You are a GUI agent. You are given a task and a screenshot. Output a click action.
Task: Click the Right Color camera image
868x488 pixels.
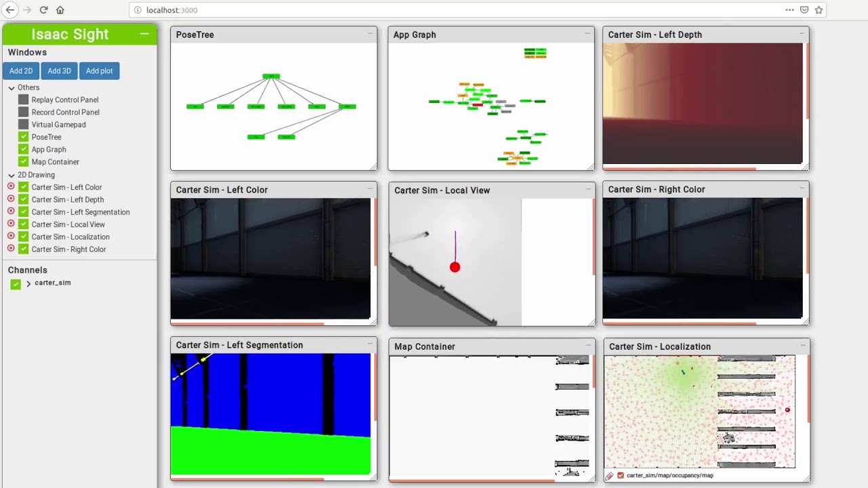tap(703, 258)
